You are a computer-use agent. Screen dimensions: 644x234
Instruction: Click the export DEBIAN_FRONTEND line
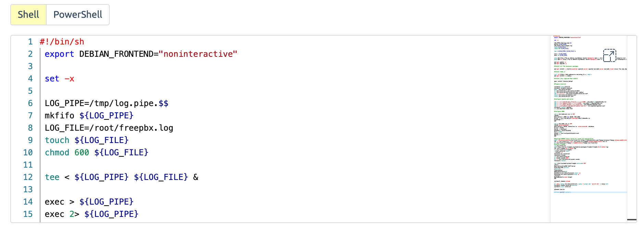point(141,54)
